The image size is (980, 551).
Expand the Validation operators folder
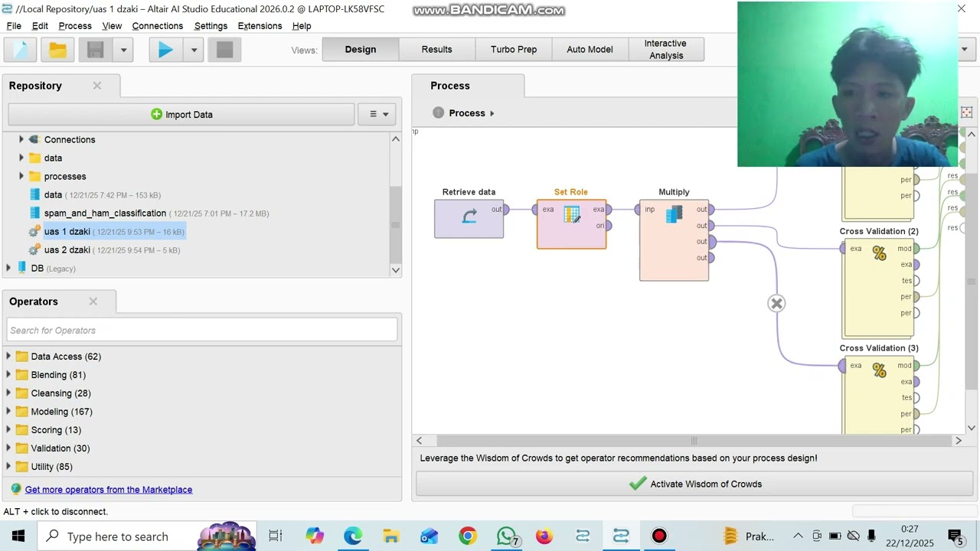point(8,448)
